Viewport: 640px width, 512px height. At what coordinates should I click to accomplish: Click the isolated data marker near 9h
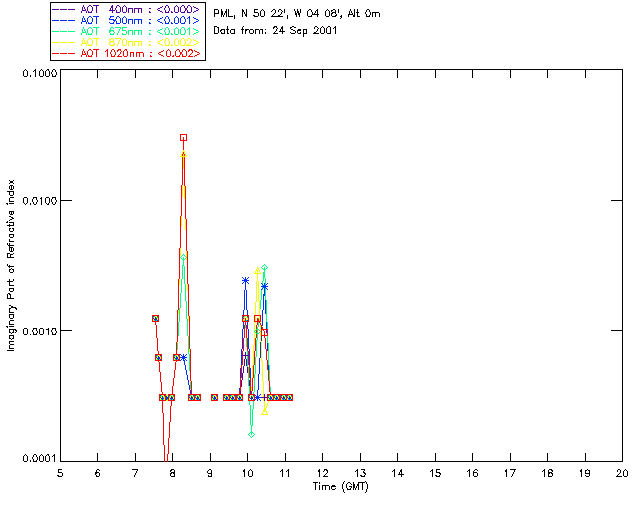coord(214,397)
